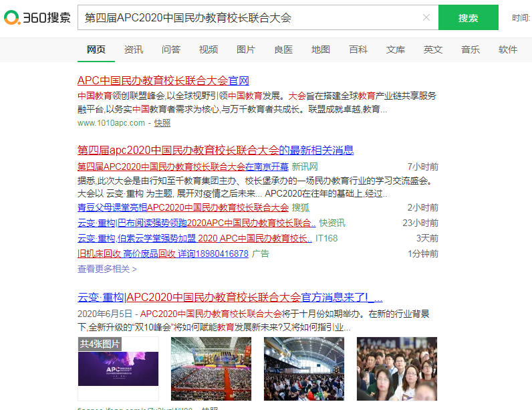Open 快照 link next to www.1010apc.com
The image size is (532, 410).
click(162, 123)
